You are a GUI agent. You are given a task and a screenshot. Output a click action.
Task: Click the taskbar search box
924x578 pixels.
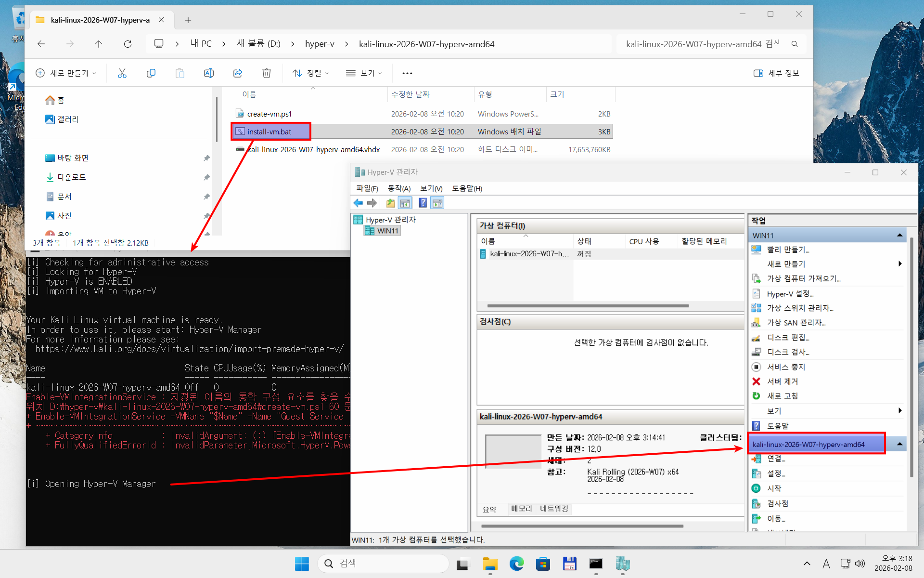[383, 564]
